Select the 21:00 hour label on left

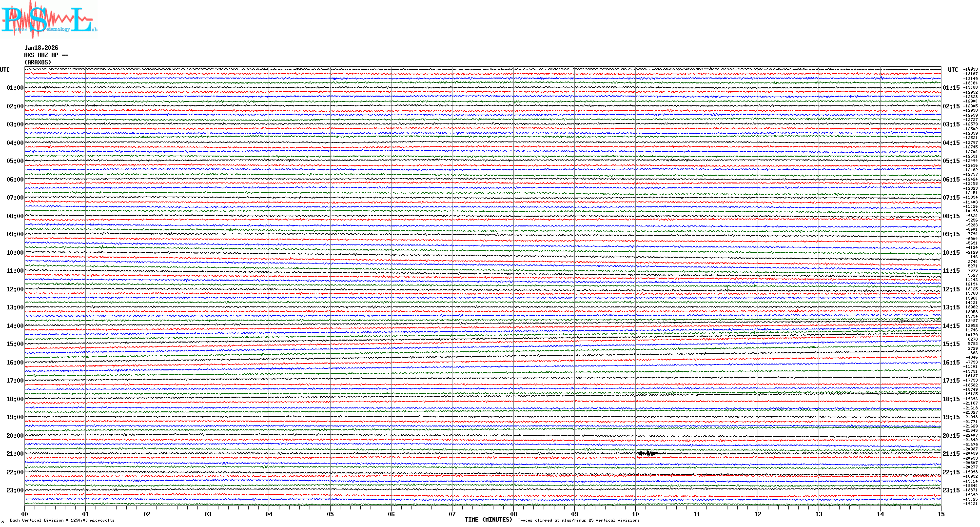click(15, 454)
